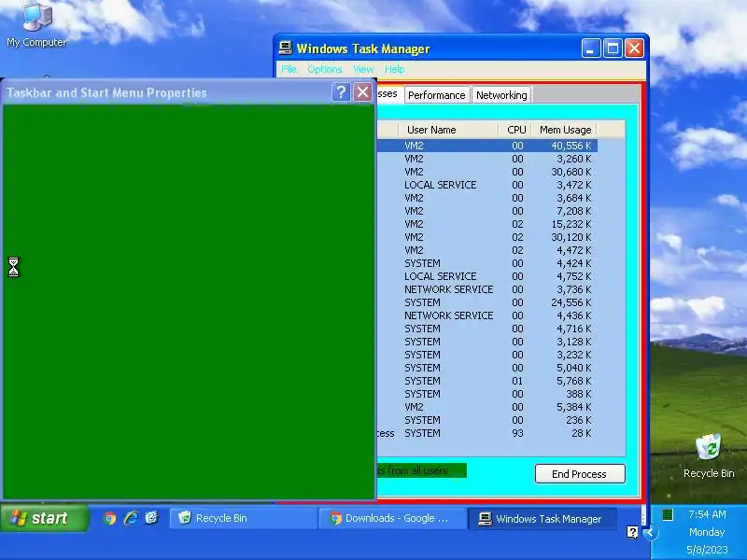Switch to the partly hidden Processes tab

pyautogui.click(x=389, y=94)
